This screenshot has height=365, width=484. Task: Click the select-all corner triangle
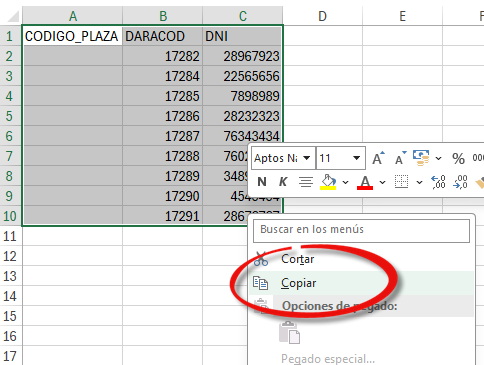pos(12,16)
